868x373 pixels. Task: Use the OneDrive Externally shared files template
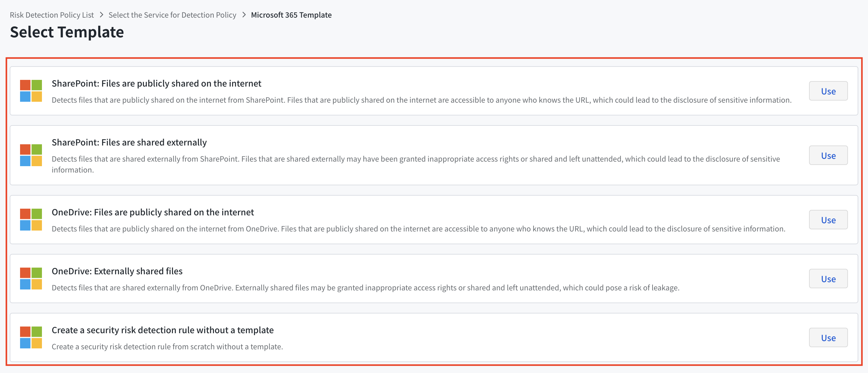[x=828, y=279]
